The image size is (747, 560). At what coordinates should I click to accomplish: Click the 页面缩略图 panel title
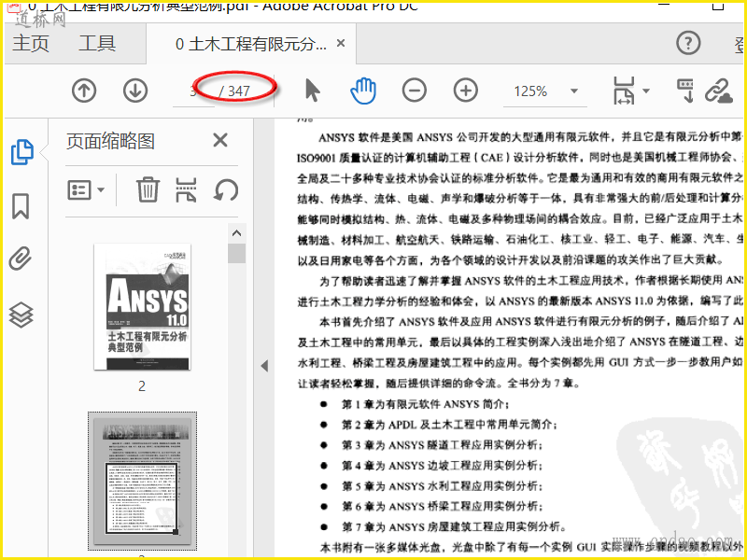click(110, 141)
